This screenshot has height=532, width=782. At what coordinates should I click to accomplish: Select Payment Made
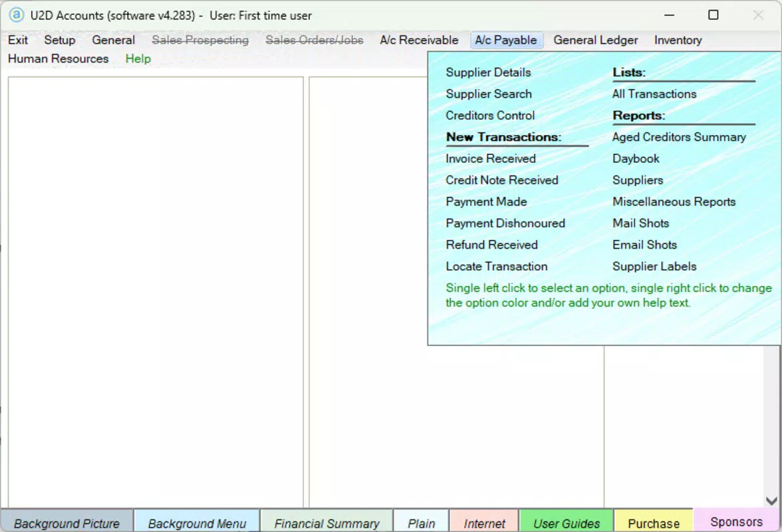pos(486,201)
